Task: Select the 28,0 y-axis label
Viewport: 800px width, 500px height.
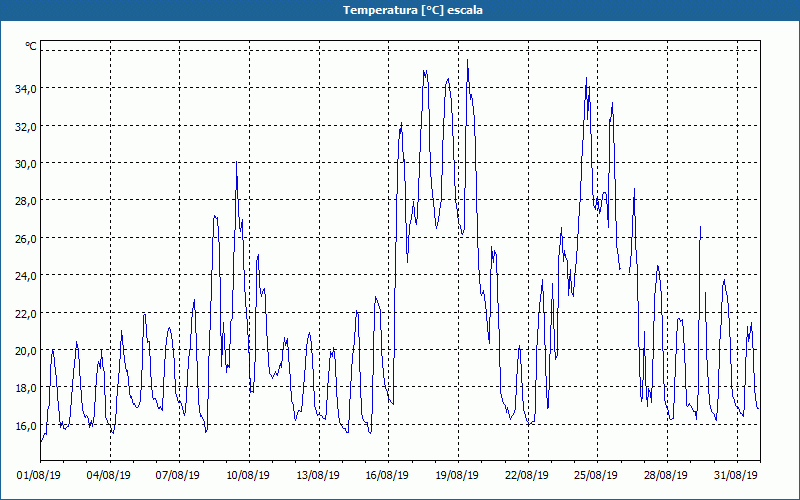Action: (x=26, y=201)
